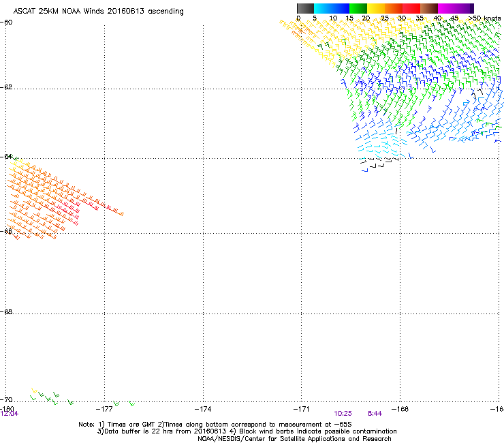Click the '-64' latitude axis label
Viewport: 504px width, 443px height.
click(x=6, y=157)
